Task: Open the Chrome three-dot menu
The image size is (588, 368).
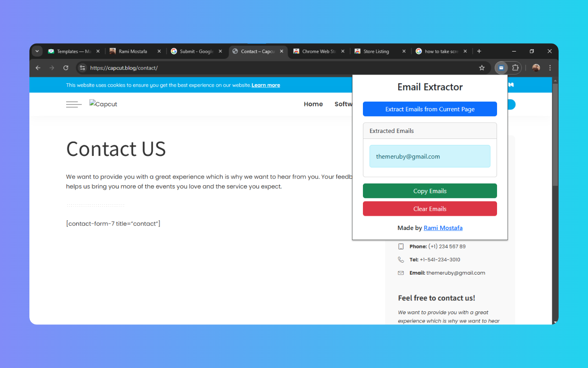Action: [550, 68]
